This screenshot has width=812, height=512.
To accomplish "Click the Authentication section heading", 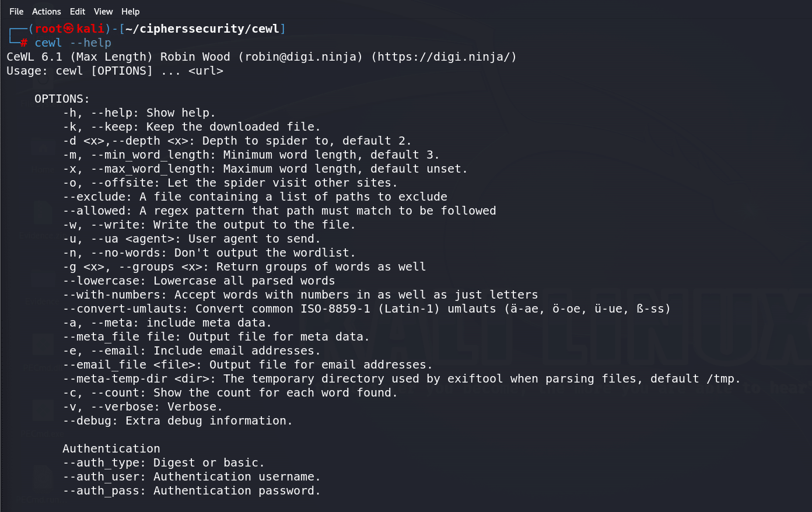I will (x=111, y=448).
